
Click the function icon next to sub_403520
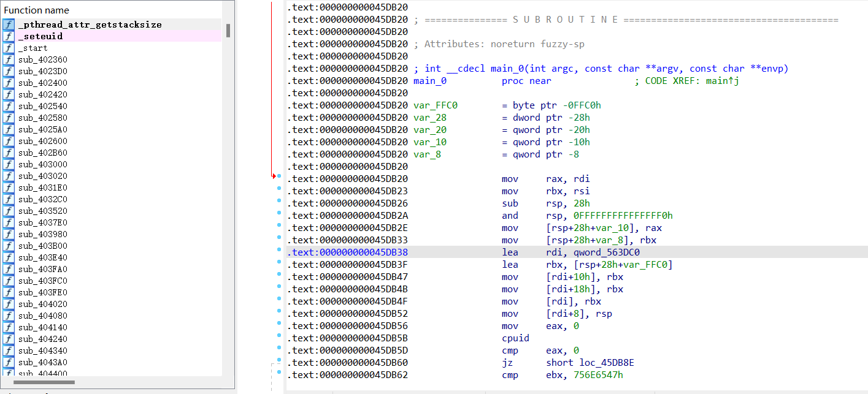[9, 211]
